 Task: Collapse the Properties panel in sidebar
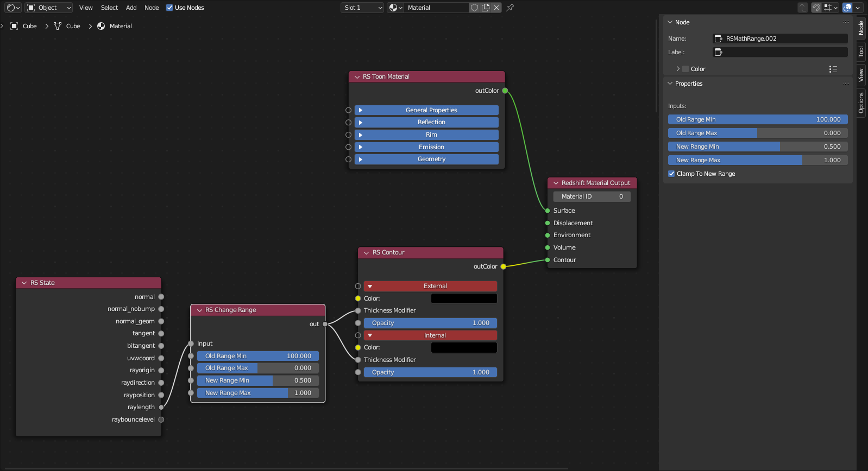pyautogui.click(x=670, y=84)
